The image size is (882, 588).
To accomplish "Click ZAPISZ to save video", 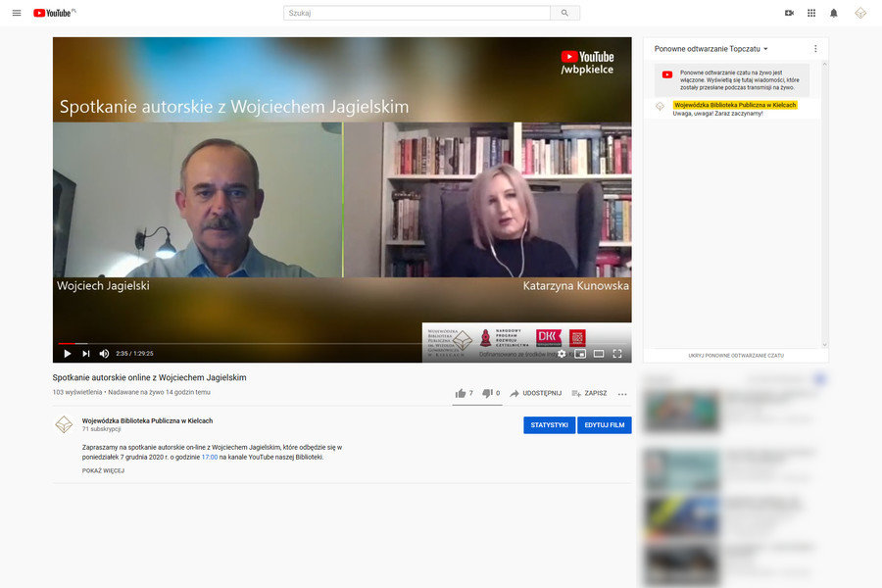I will click(x=589, y=393).
